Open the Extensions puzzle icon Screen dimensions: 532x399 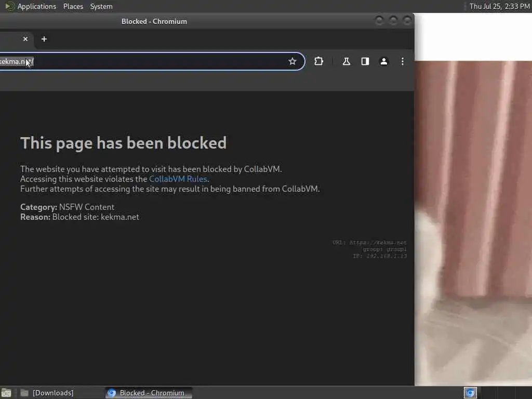tap(318, 61)
